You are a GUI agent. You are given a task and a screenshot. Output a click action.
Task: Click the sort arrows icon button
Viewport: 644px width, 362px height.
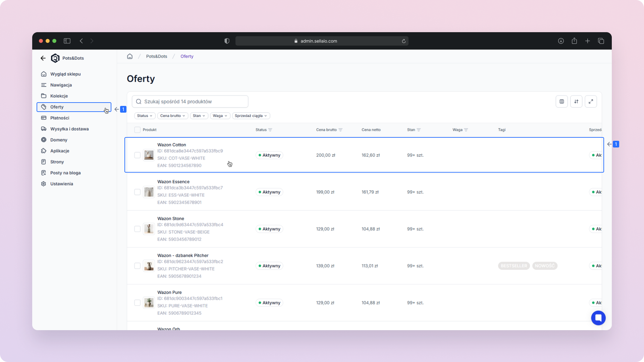tap(576, 102)
